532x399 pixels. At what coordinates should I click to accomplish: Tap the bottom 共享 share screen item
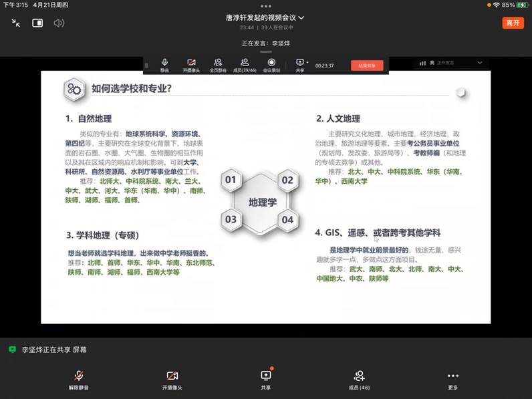tap(266, 378)
